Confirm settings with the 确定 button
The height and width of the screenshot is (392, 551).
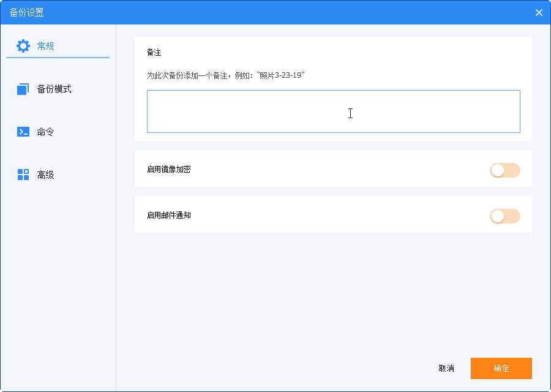(x=501, y=369)
